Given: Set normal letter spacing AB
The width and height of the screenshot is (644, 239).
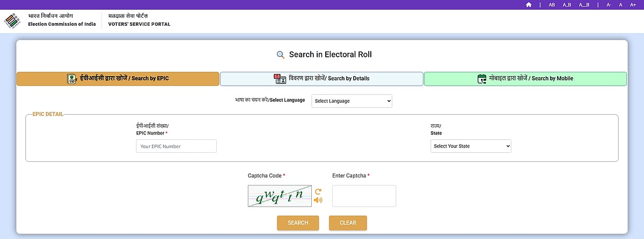Looking at the screenshot, I should click(552, 5).
